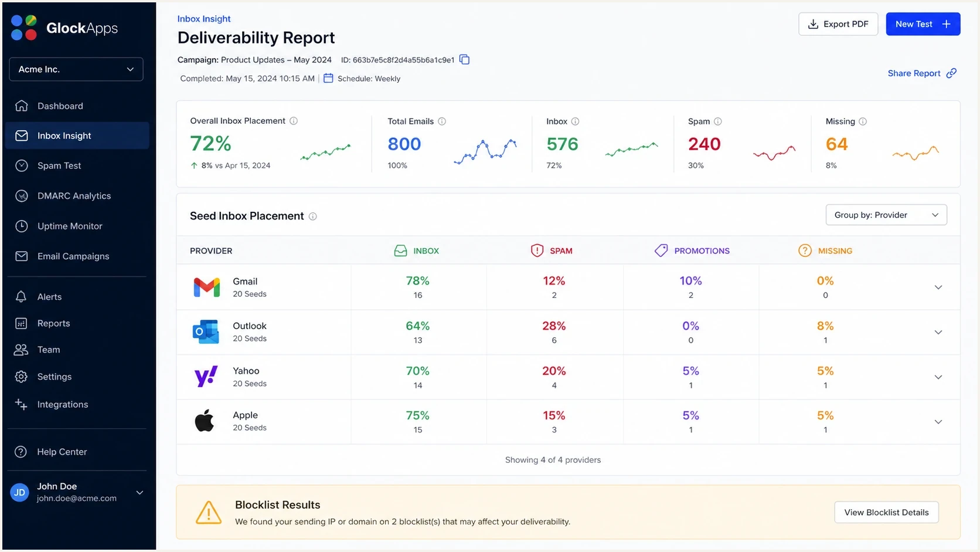The height and width of the screenshot is (552, 980).
Task: Click Apple spam value 15%
Action: [x=554, y=415]
